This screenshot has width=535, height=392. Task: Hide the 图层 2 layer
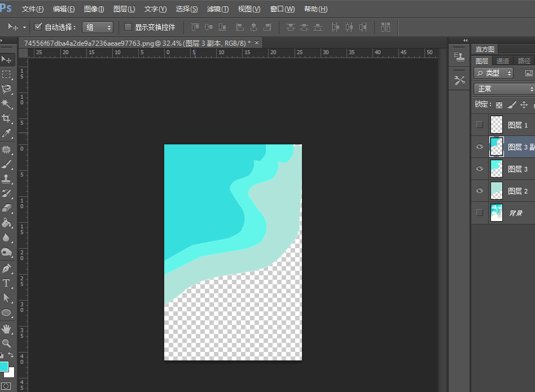click(x=480, y=191)
